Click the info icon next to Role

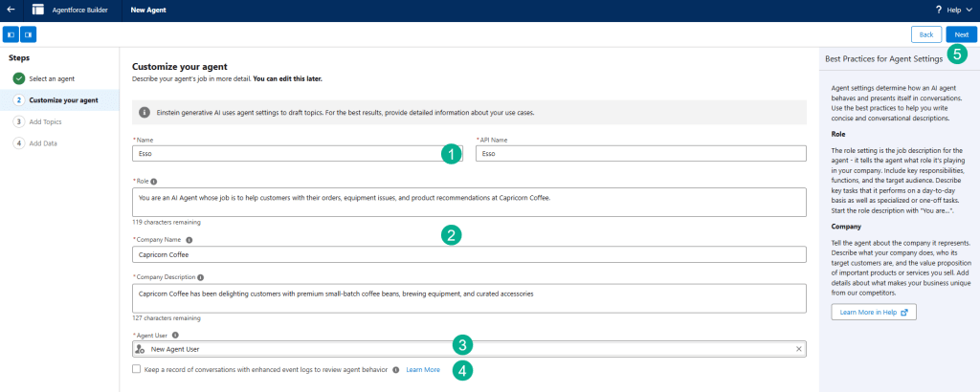(x=154, y=180)
